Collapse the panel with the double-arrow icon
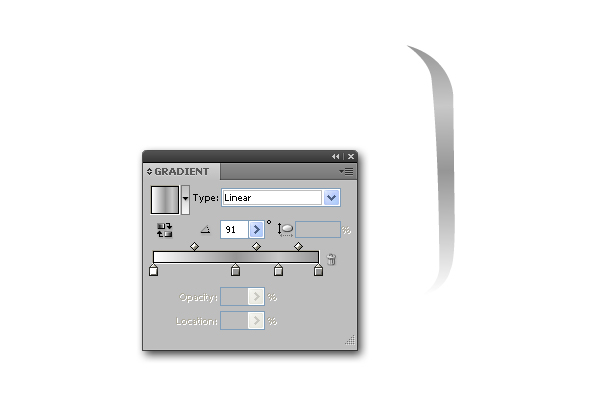The width and height of the screenshot is (600, 400). (336, 156)
